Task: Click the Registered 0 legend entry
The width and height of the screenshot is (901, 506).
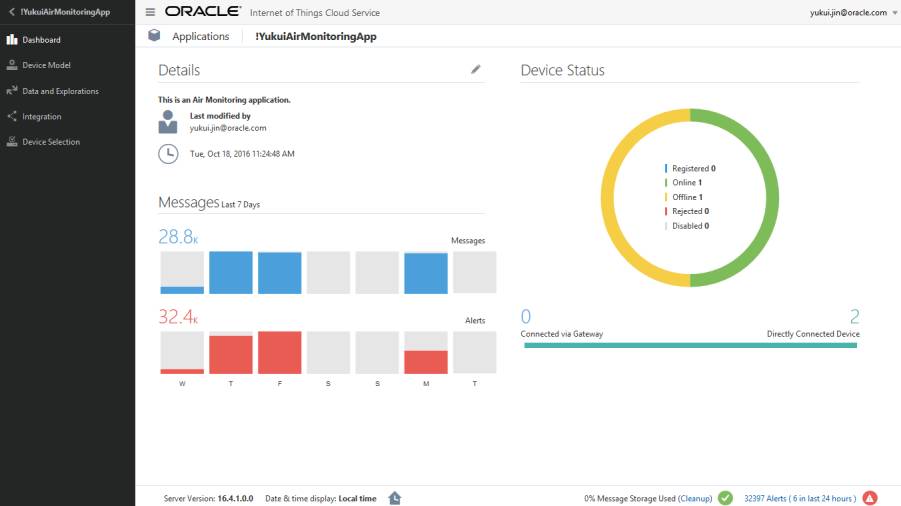Action: [x=690, y=168]
